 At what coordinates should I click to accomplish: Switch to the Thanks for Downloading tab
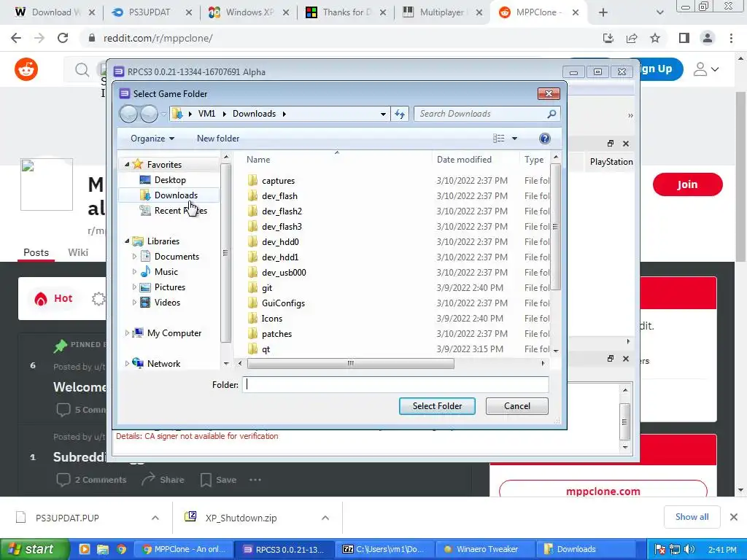pyautogui.click(x=346, y=12)
